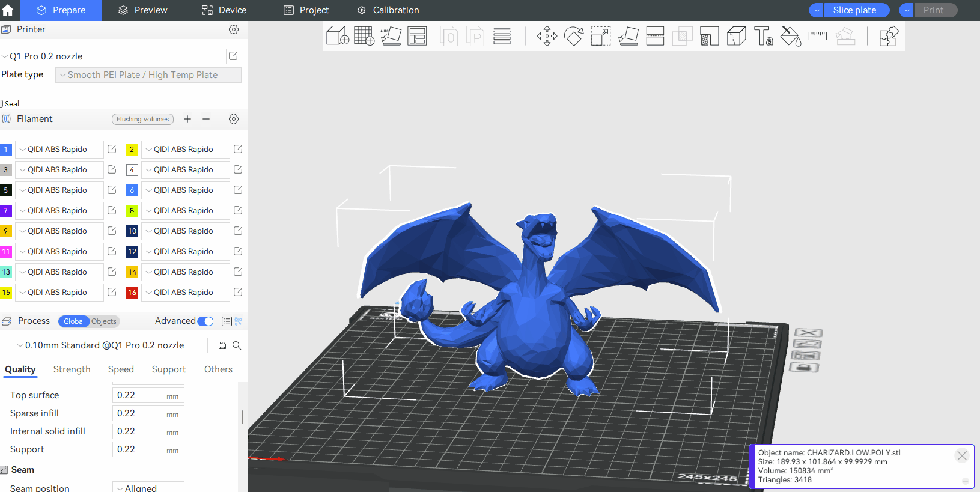Click the Add plate grid icon
The width and height of the screenshot is (980, 492).
click(364, 36)
